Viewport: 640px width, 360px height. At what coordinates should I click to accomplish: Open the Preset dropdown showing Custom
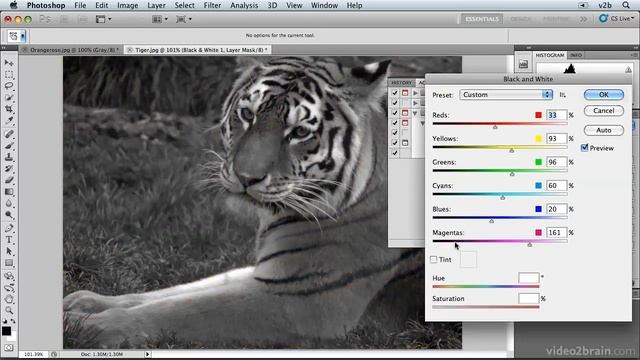click(x=506, y=95)
